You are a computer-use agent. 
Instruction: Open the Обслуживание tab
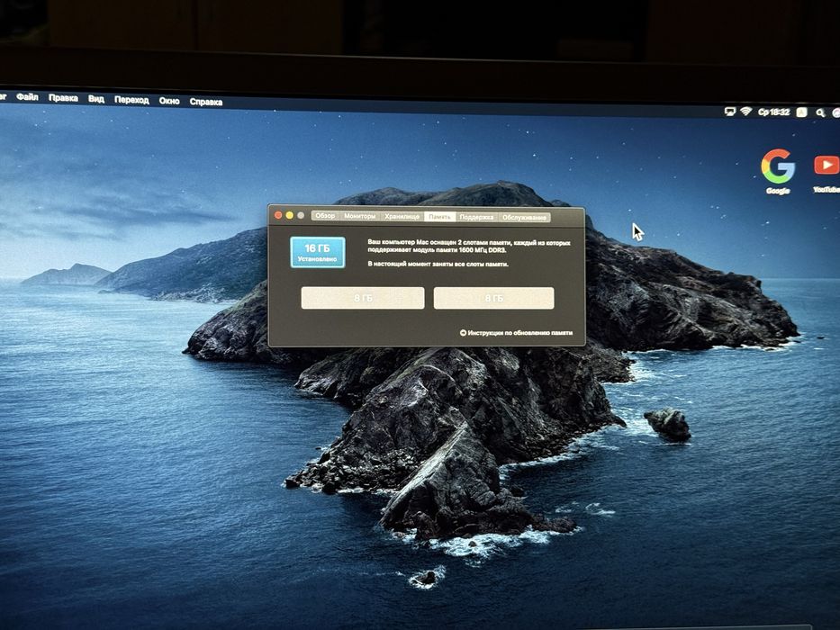(x=524, y=218)
